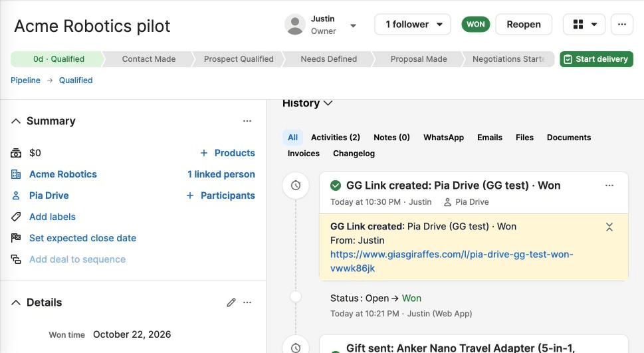Viewport: 644px width, 353px height.
Task: Switch to the Changelog tab
Action: coord(354,154)
